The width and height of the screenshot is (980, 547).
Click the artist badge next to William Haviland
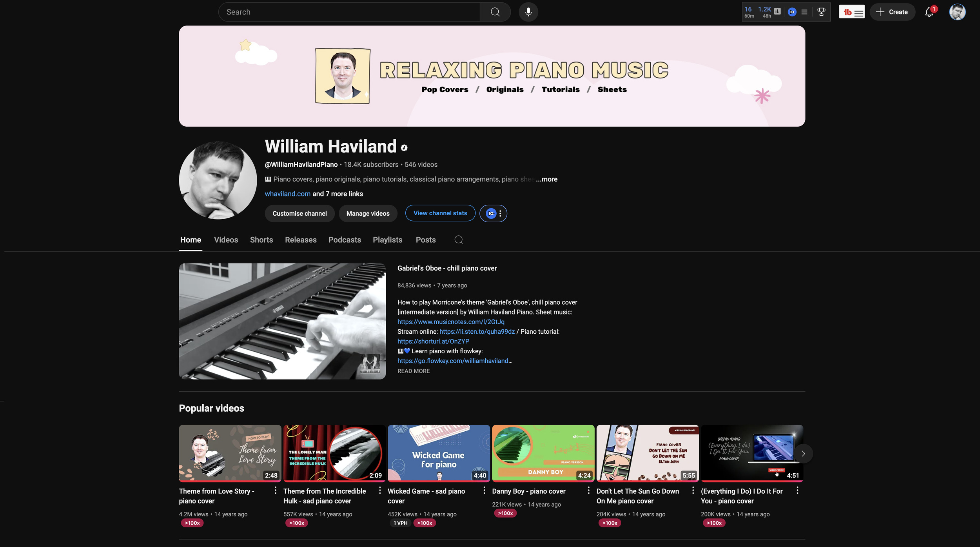tap(404, 148)
